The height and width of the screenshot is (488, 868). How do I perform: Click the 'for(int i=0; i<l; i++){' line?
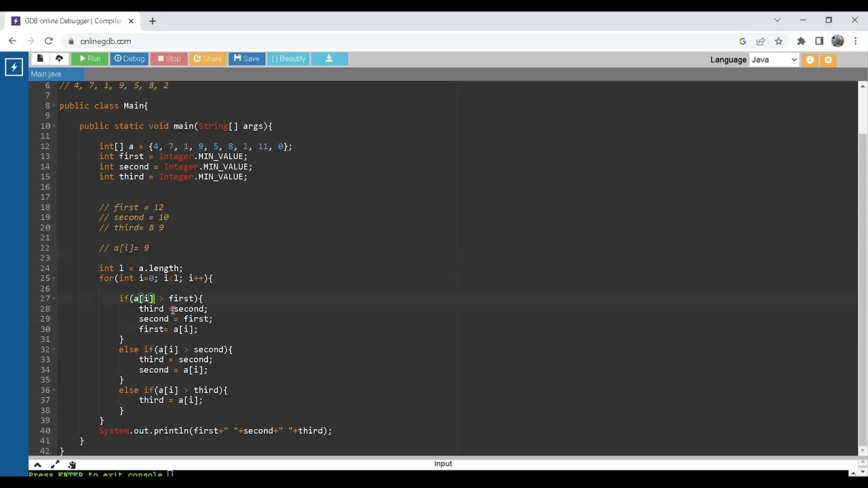pyautogui.click(x=155, y=279)
